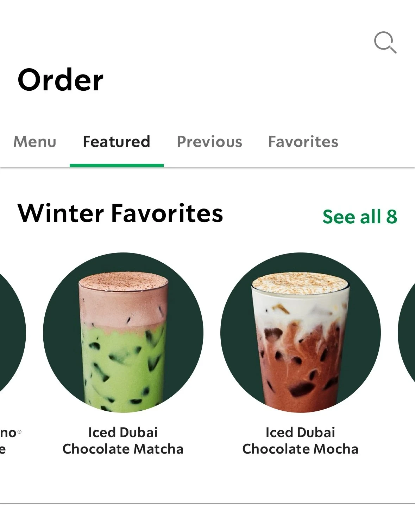Click the divider line below the drinks carousel
This screenshot has width=415, height=532.
point(207,503)
